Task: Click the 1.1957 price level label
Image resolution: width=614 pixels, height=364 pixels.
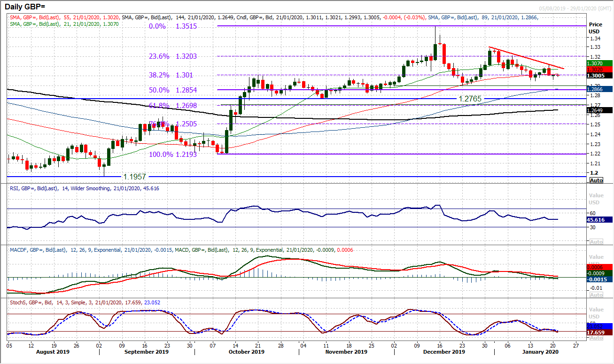Action: pyautogui.click(x=134, y=177)
